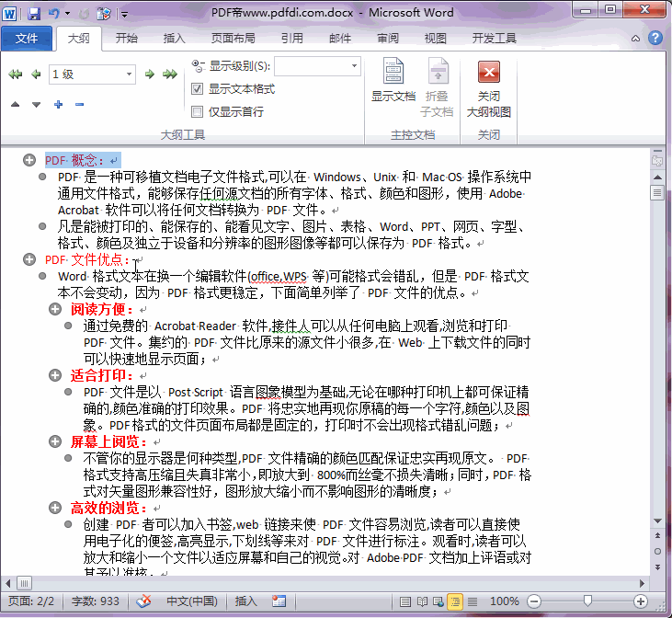
Task: Switch to the 审阅 ribbon tab
Action: click(x=388, y=39)
